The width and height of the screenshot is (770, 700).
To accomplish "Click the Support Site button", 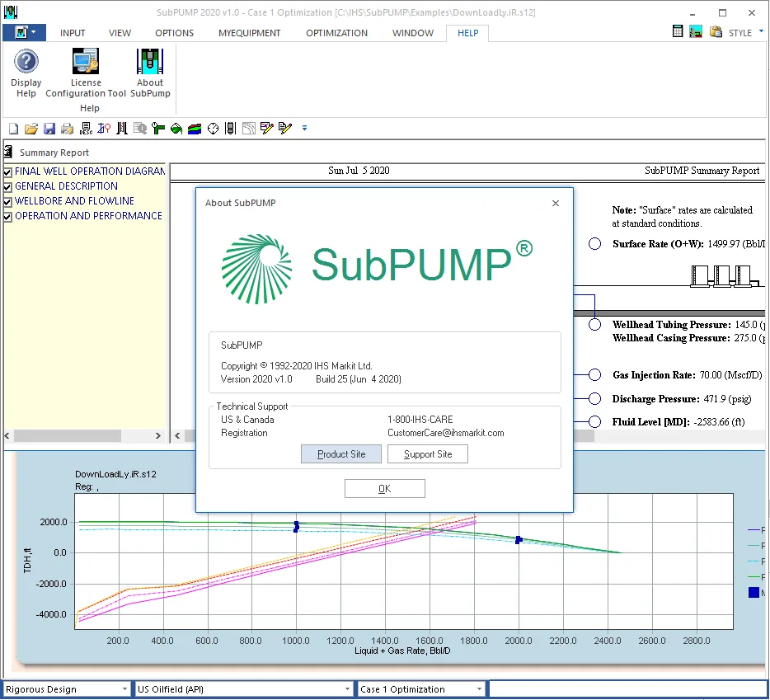I will 428,454.
